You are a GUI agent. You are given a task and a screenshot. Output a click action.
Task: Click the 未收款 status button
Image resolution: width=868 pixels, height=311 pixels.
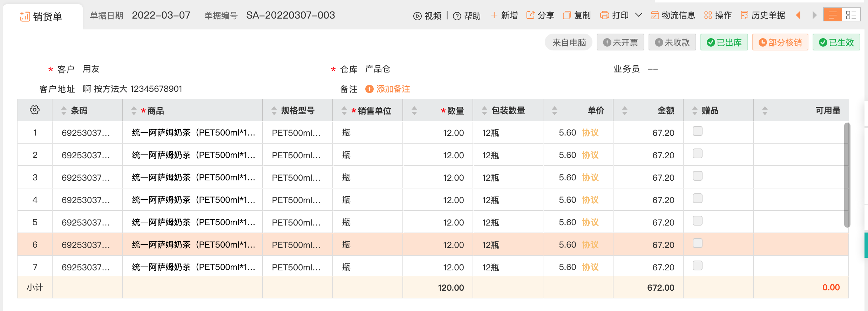(x=672, y=42)
